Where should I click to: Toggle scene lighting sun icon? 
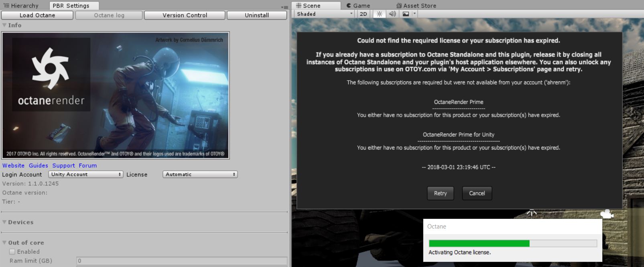(379, 14)
